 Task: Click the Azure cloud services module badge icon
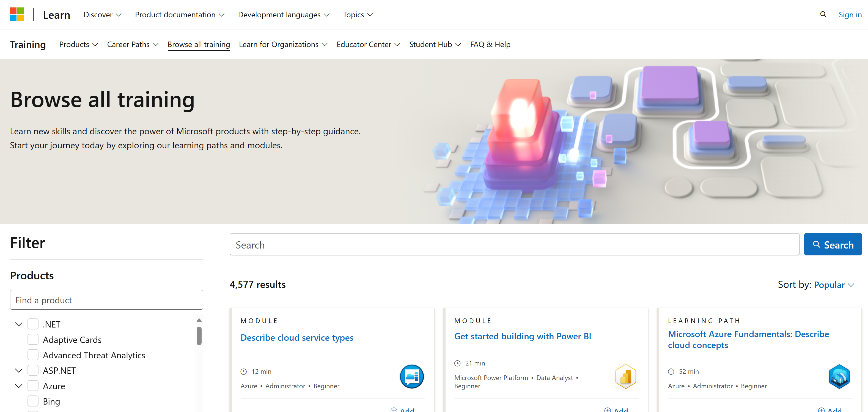(411, 376)
